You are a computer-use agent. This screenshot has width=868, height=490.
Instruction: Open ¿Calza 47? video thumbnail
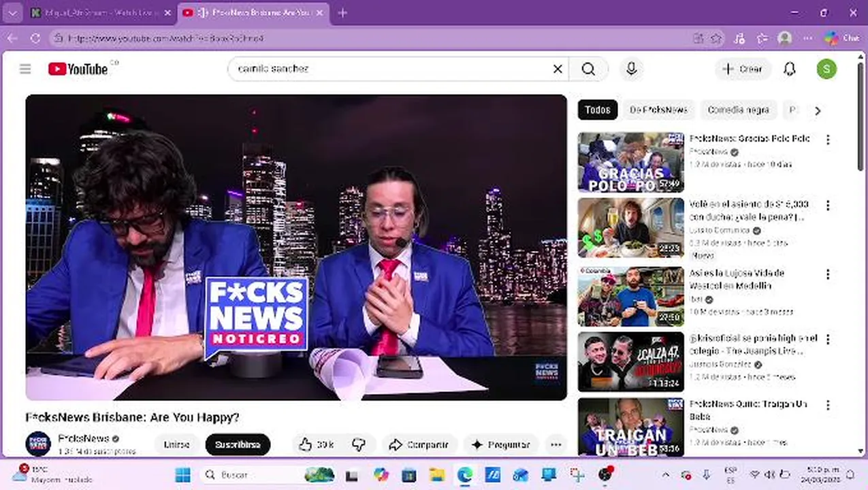tap(631, 362)
